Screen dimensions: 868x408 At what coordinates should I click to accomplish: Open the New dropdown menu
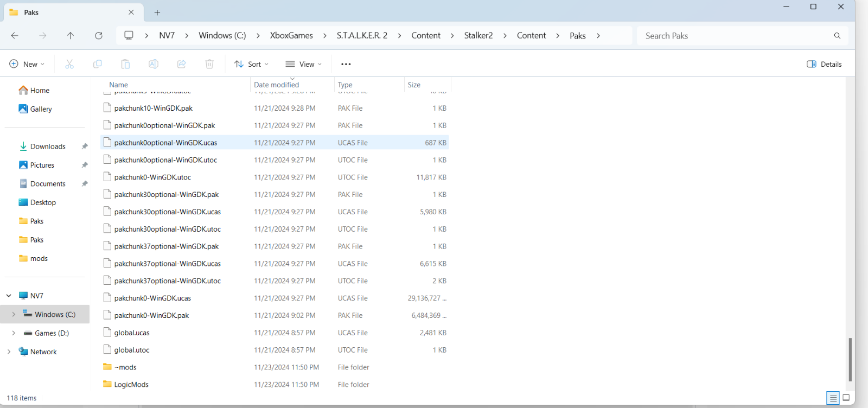pyautogui.click(x=27, y=64)
